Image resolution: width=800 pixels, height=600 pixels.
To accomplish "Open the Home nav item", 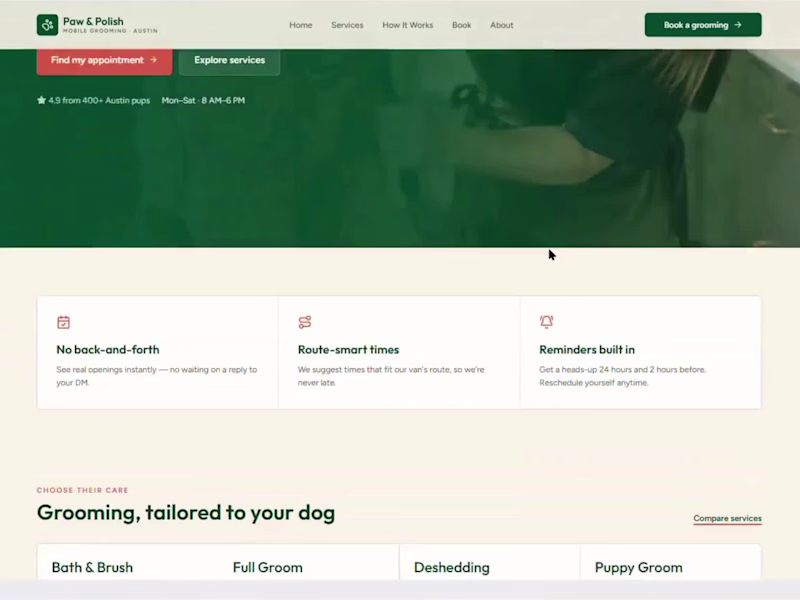I will click(301, 25).
